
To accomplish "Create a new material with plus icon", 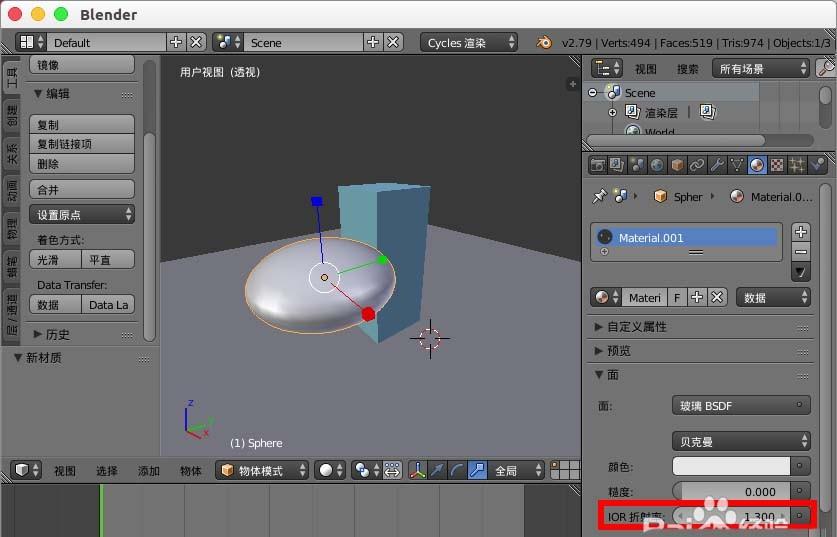I will 697,297.
